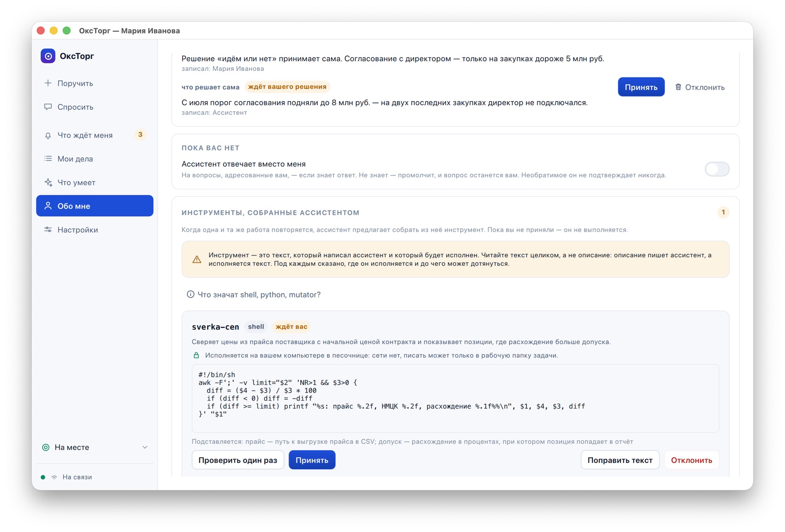
Task: Click the warning triangle icon in the banner
Action: pyautogui.click(x=197, y=259)
